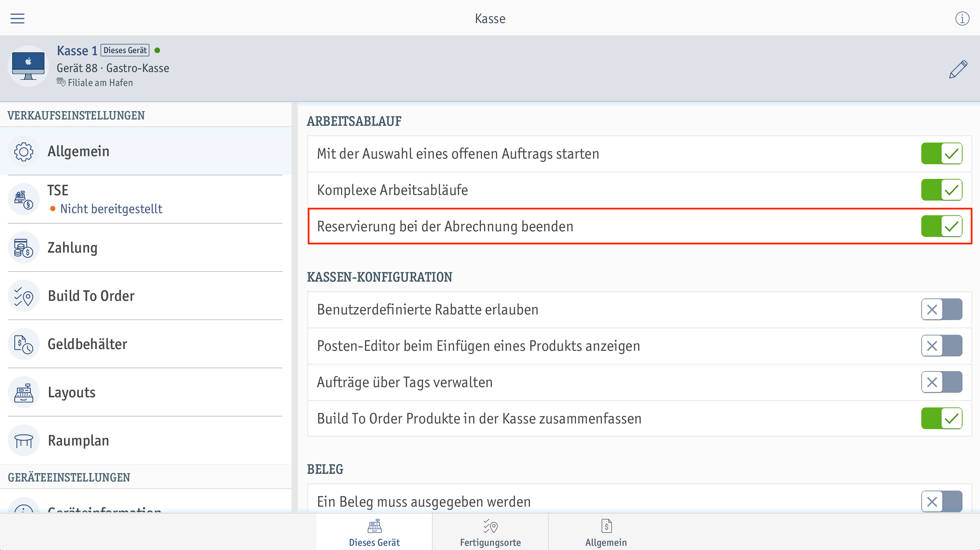Click the Raumplan table icon
Image resolution: width=980 pixels, height=550 pixels.
coord(23,441)
